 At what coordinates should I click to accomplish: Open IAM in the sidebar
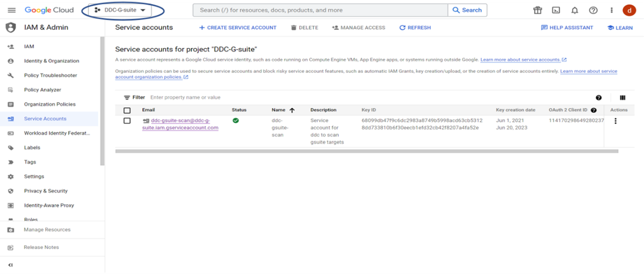[29, 47]
